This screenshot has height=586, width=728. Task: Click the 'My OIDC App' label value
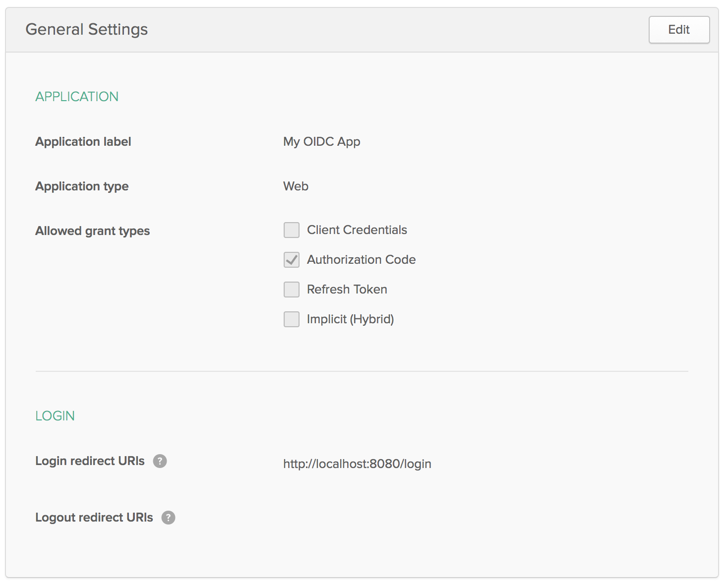pyautogui.click(x=321, y=142)
